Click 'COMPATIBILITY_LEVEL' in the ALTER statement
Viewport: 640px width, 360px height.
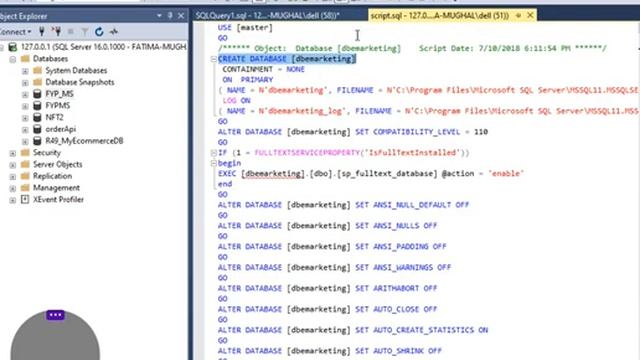coord(416,132)
